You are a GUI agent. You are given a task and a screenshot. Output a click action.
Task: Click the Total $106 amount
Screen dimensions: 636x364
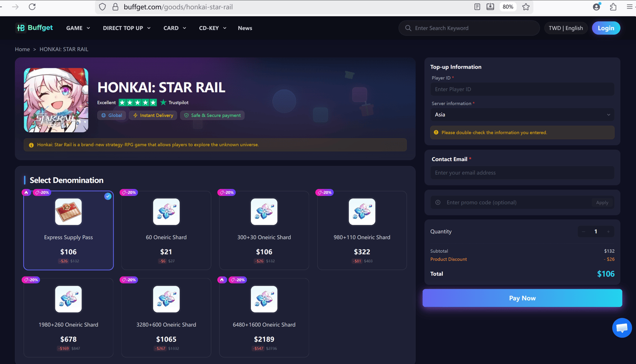coord(606,274)
